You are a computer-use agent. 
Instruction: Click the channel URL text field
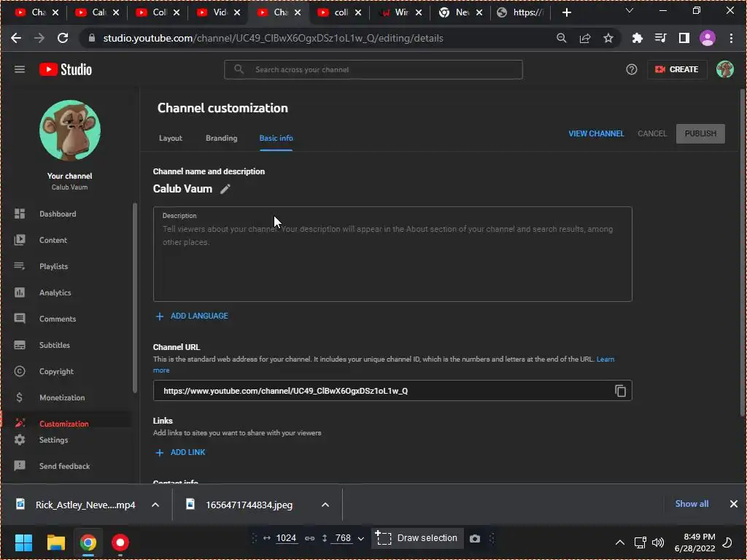pos(392,391)
